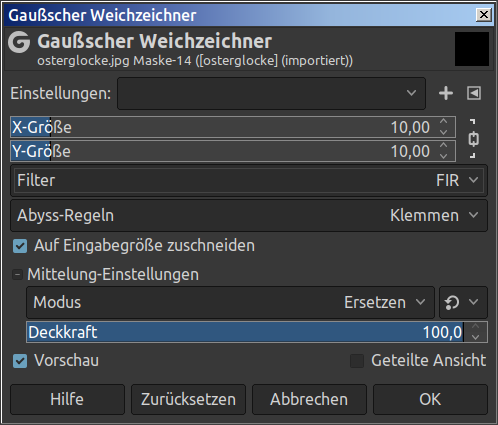Click the Zurücksetzen button
This screenshot has width=498, height=425.
[188, 399]
